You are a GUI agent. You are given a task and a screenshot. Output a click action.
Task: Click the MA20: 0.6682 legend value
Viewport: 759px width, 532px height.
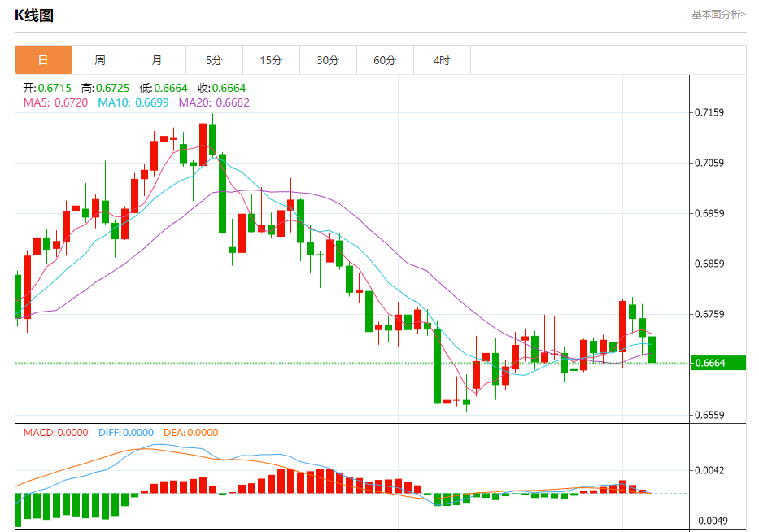click(214, 102)
